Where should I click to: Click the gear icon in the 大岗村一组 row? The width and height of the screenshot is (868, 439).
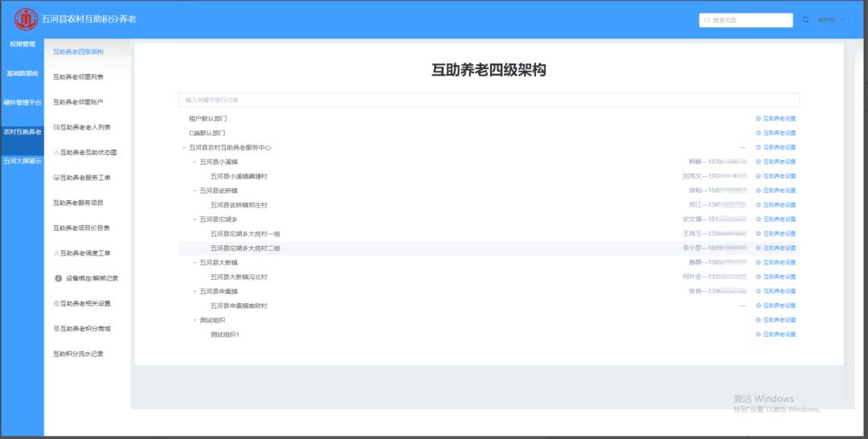pos(759,234)
